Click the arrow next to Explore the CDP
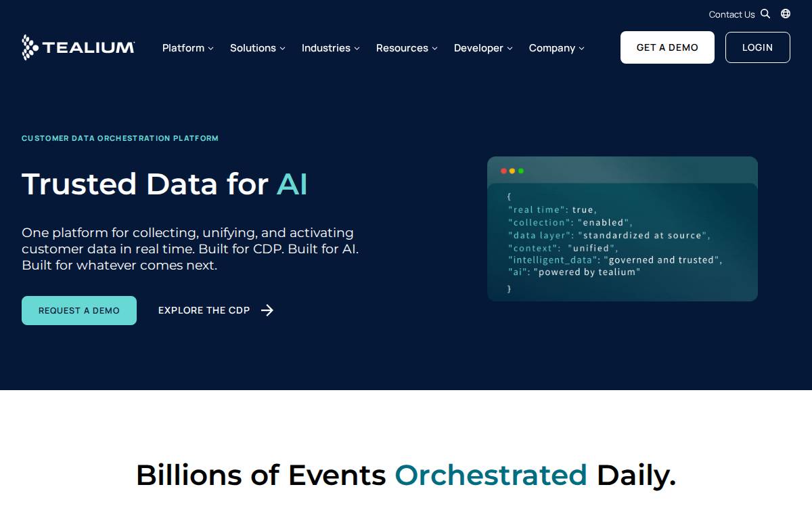The width and height of the screenshot is (812, 508). 267,310
